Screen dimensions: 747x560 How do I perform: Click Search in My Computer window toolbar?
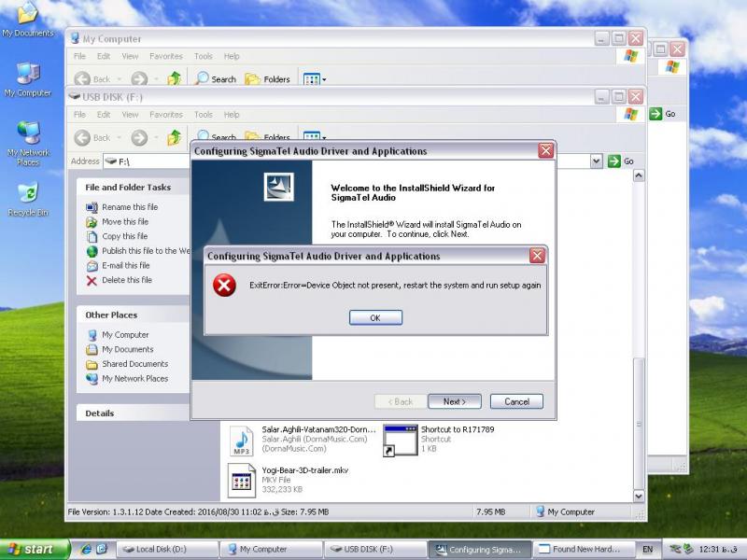(216, 78)
